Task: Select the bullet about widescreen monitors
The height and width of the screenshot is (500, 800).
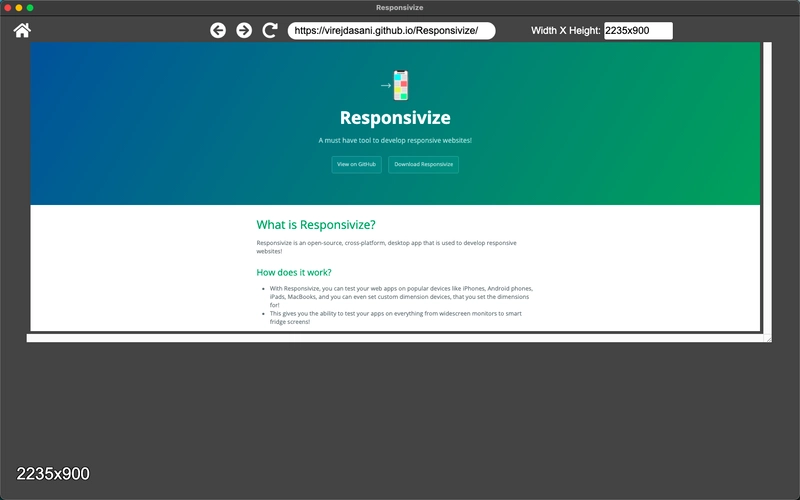Action: pyautogui.click(x=396, y=317)
